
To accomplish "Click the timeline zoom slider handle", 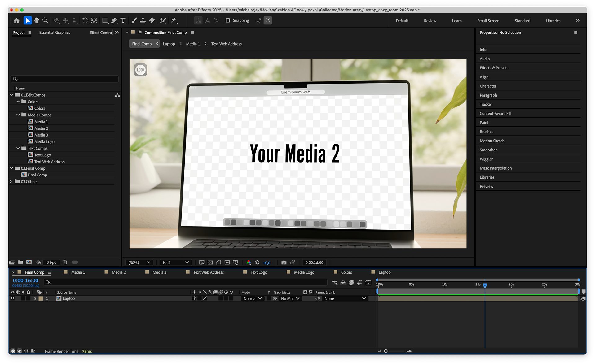I will (x=386, y=351).
